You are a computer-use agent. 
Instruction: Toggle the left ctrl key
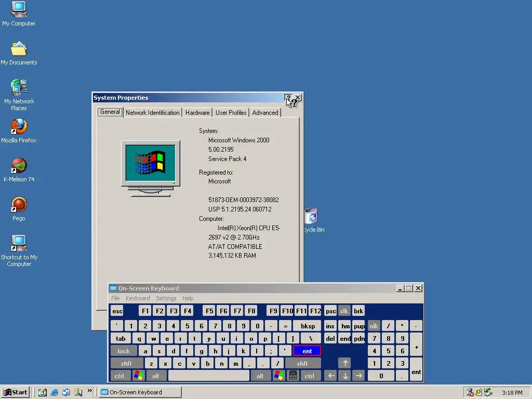pyautogui.click(x=119, y=376)
